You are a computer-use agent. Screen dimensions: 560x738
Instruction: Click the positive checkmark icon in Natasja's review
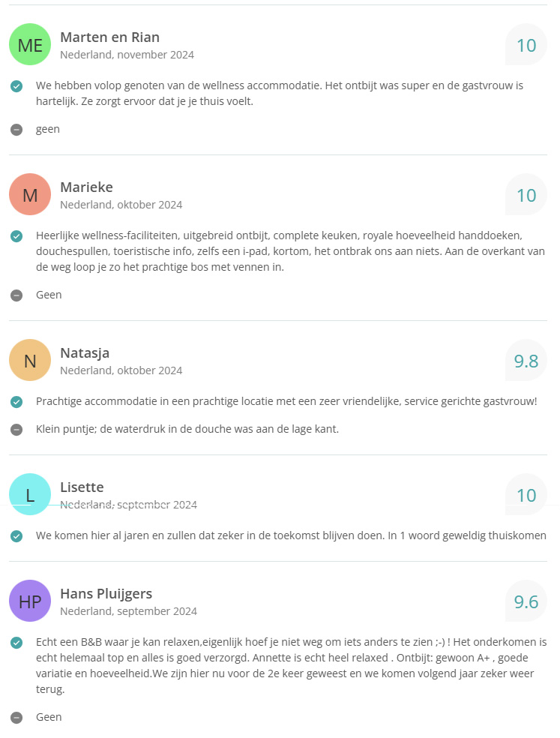point(16,402)
